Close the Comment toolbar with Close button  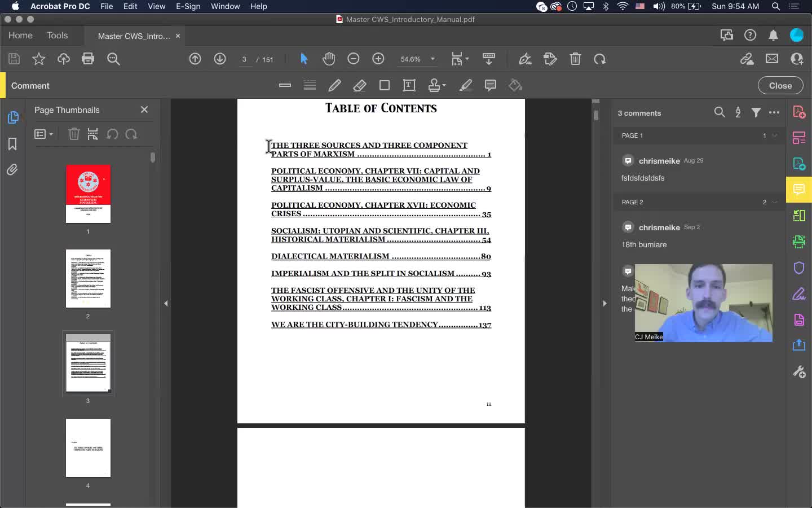coord(780,85)
